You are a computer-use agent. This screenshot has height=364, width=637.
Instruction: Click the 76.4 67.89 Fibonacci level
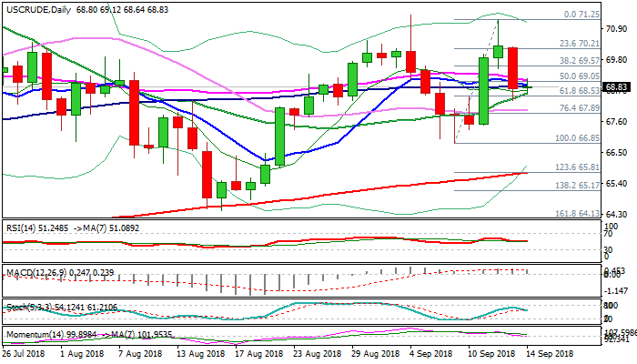(x=578, y=107)
